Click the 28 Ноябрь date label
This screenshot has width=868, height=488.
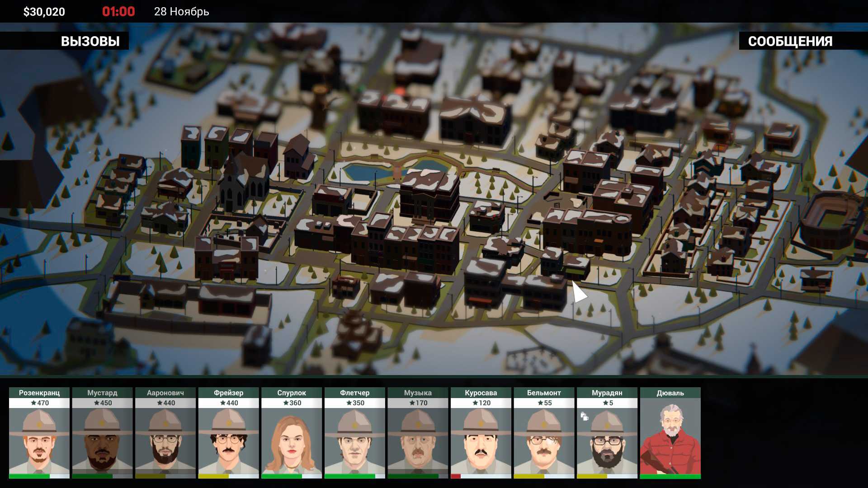click(x=181, y=12)
